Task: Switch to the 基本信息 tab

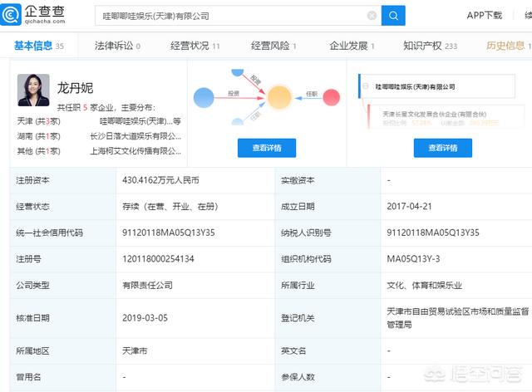Action: pyautogui.click(x=39, y=46)
